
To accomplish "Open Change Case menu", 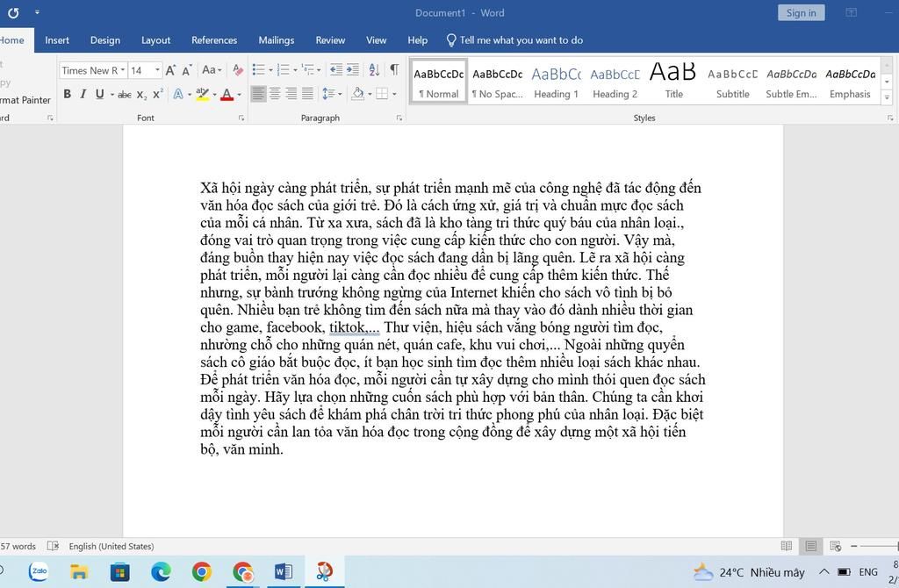I will [x=212, y=70].
